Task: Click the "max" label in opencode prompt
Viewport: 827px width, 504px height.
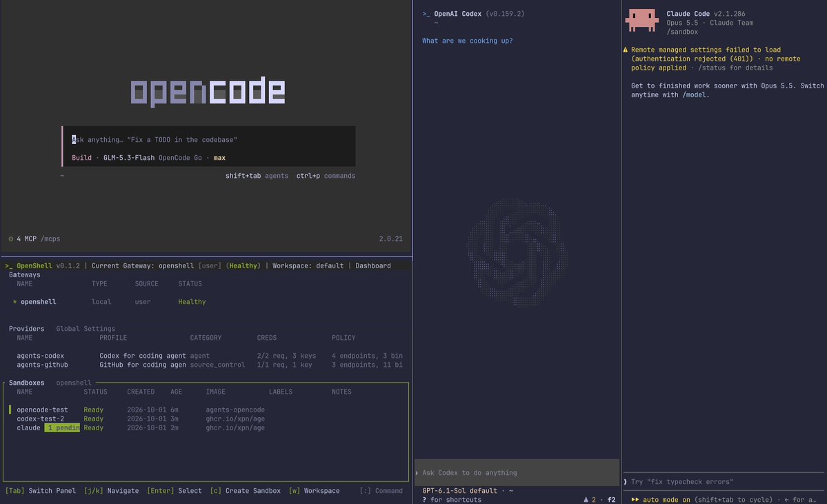Action: pyautogui.click(x=219, y=158)
